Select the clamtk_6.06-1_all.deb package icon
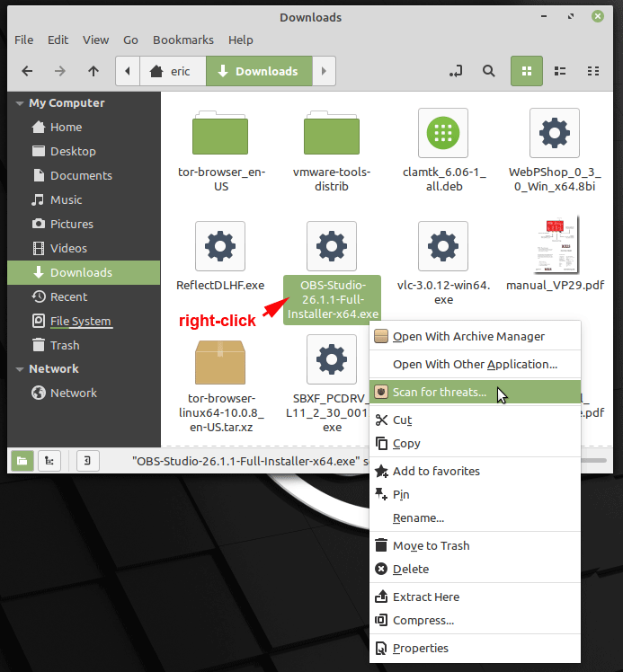Screen dimensions: 623x672 coord(443,133)
